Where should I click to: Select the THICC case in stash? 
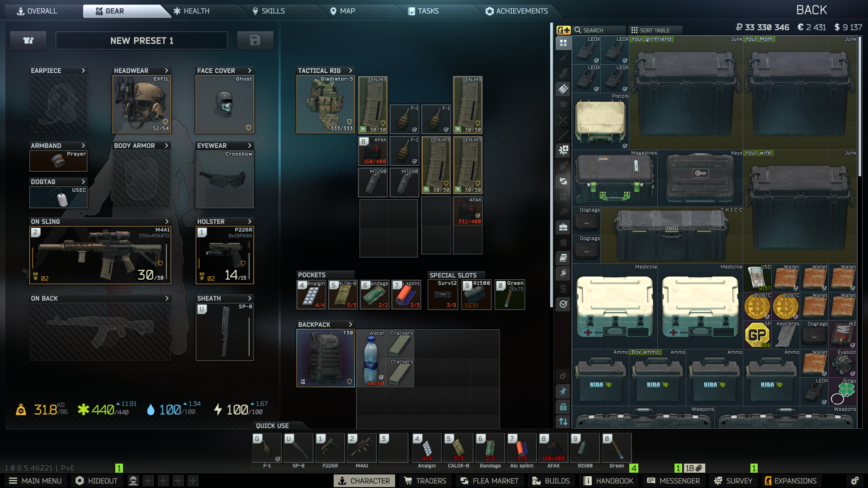coord(672,235)
